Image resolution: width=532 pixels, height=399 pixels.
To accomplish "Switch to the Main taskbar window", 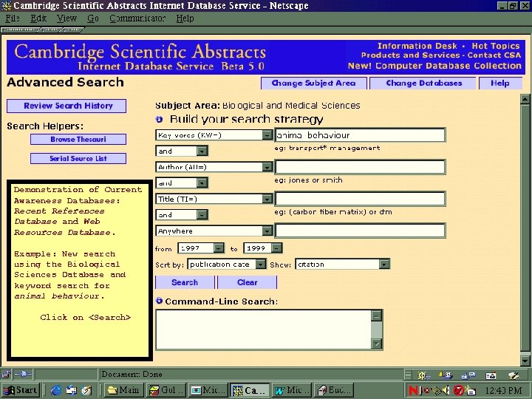I will [x=124, y=390].
